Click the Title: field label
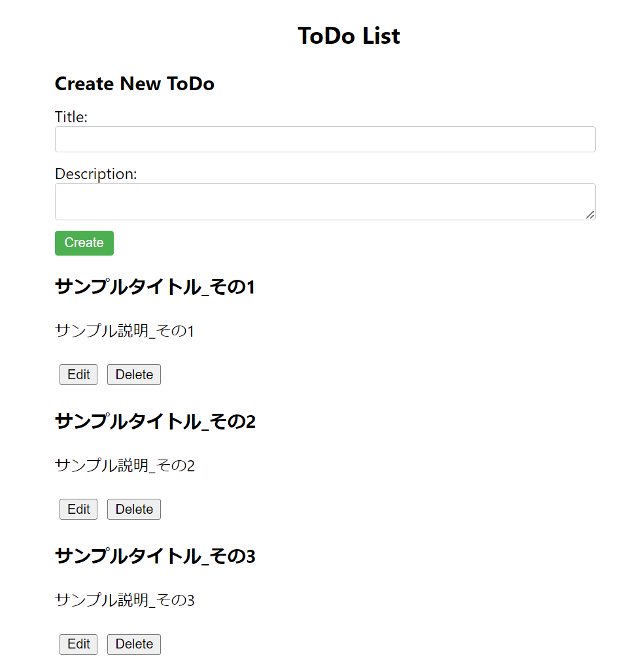635x672 pixels. (71, 116)
